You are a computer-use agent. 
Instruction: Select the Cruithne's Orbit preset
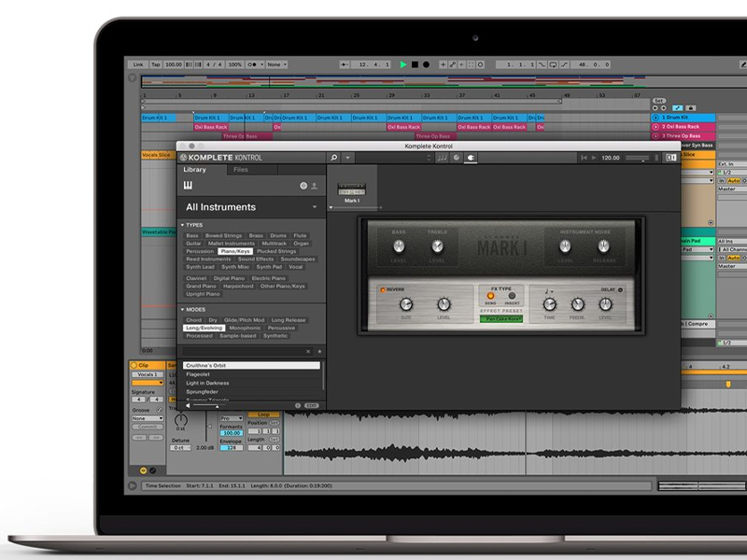coord(251,365)
